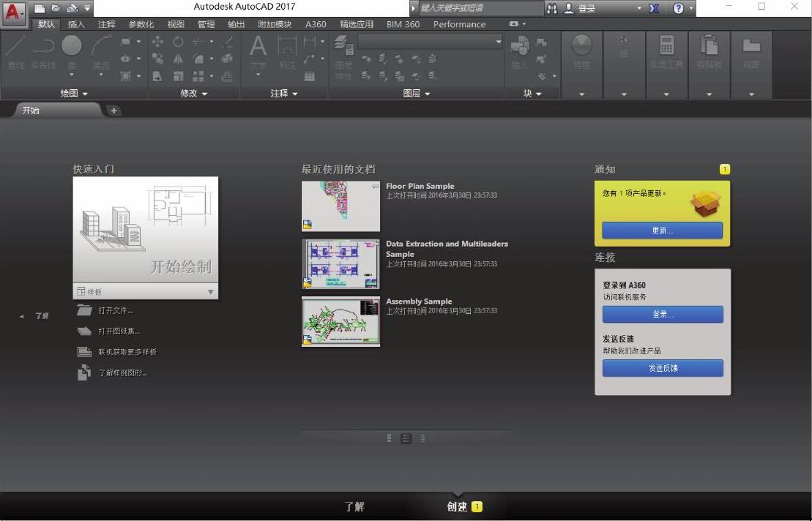Image resolution: width=812 pixels, height=521 pixels.
Task: Open the layer selection combo box
Action: point(431,42)
